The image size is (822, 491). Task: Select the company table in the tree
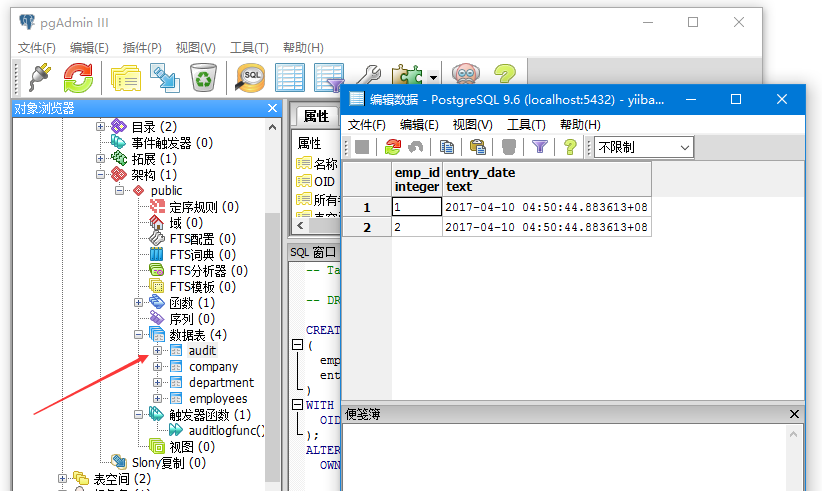click(213, 367)
